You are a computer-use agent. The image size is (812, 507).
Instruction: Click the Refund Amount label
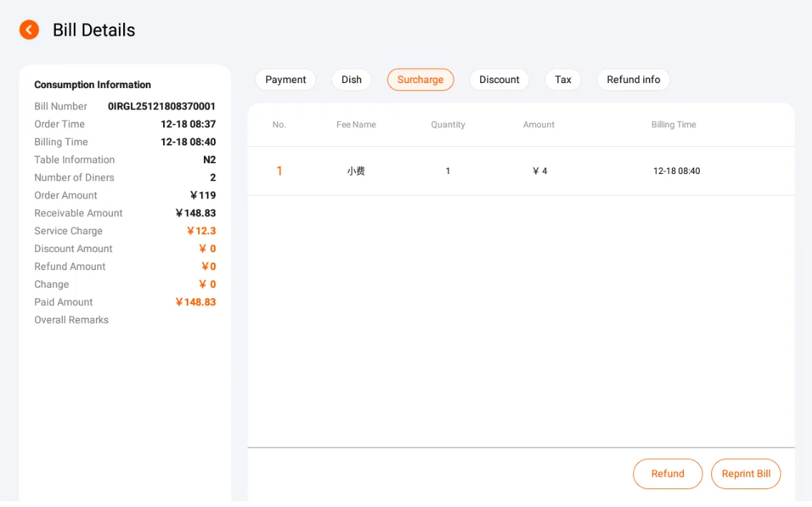[x=70, y=266]
